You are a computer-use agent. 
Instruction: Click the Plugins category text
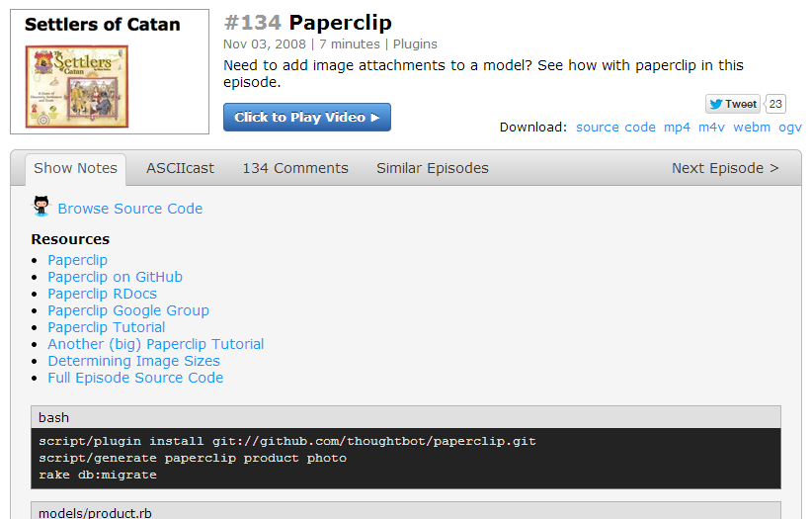click(x=415, y=44)
